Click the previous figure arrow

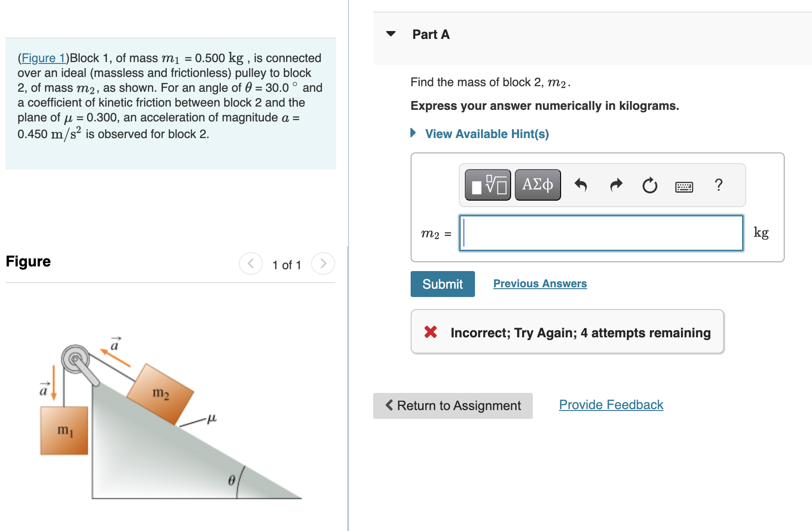(x=250, y=263)
